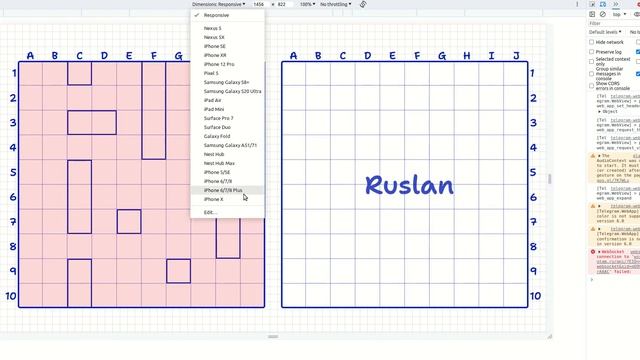The height and width of the screenshot is (360, 640).
Task: Select iPhone SE device preset
Action: click(x=227, y=46)
